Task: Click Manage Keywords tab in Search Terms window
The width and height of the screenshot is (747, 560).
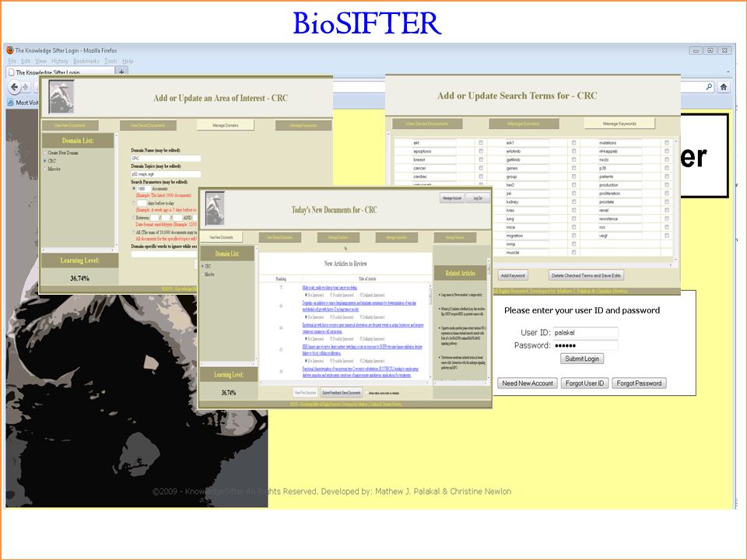Action: tap(619, 124)
